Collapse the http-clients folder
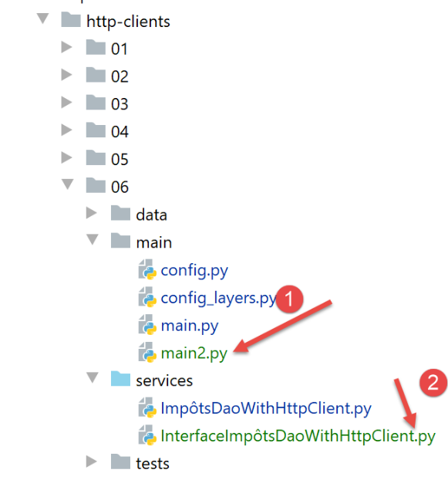This screenshot has width=448, height=480. click(x=43, y=19)
